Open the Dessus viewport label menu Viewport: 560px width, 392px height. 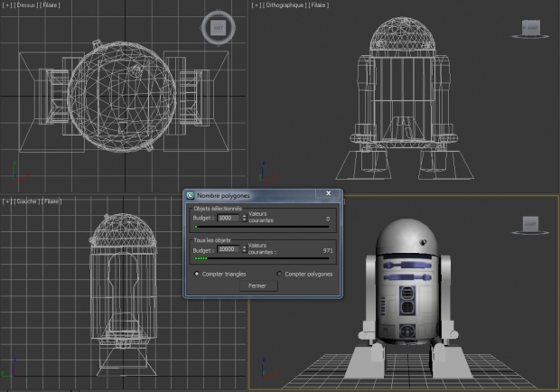click(x=25, y=5)
